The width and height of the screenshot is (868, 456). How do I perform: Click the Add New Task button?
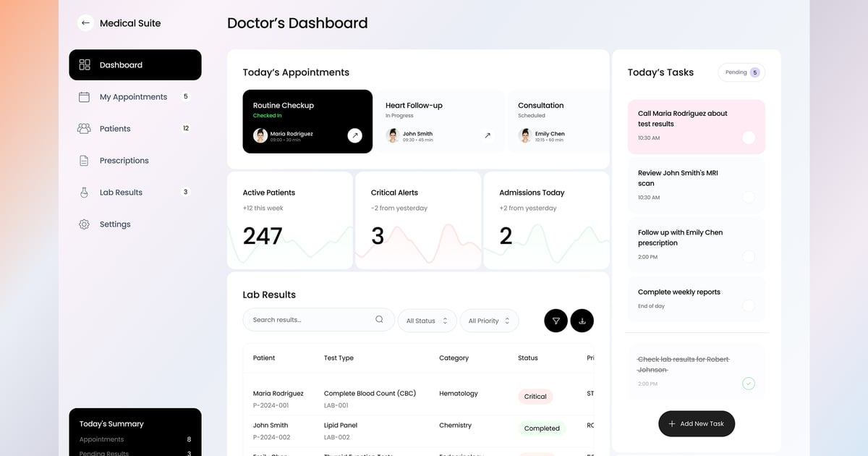coord(696,423)
